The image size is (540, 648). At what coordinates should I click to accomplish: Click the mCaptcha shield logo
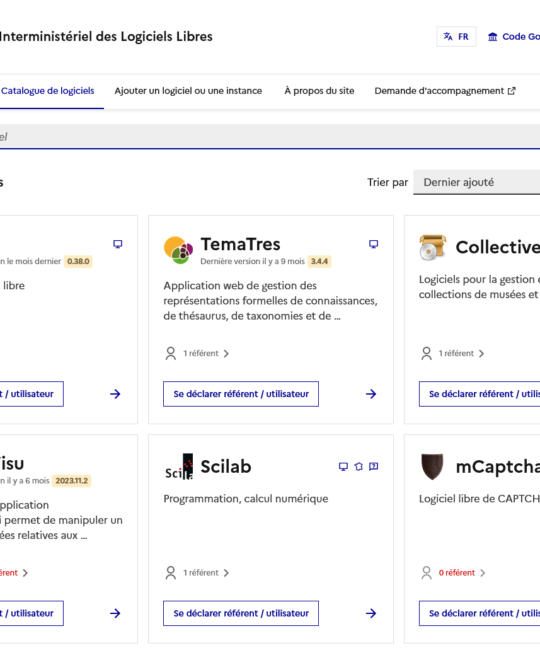click(x=432, y=467)
